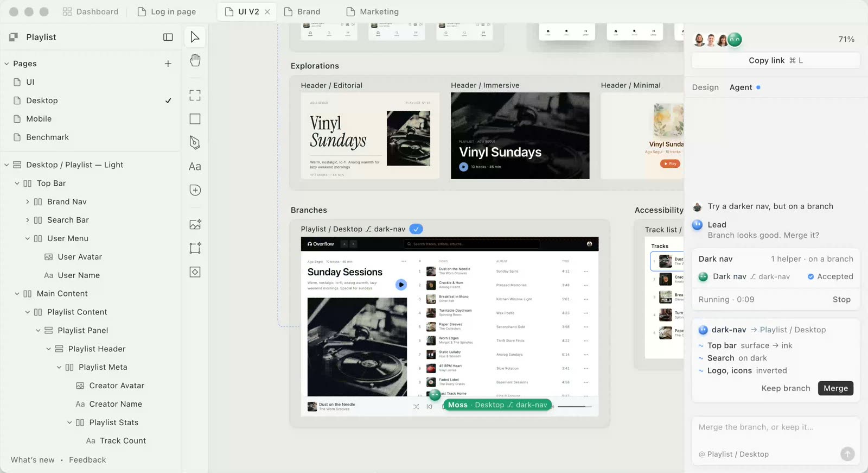Switch to the Design panel tab
Image resolution: width=868 pixels, height=473 pixels.
(705, 87)
